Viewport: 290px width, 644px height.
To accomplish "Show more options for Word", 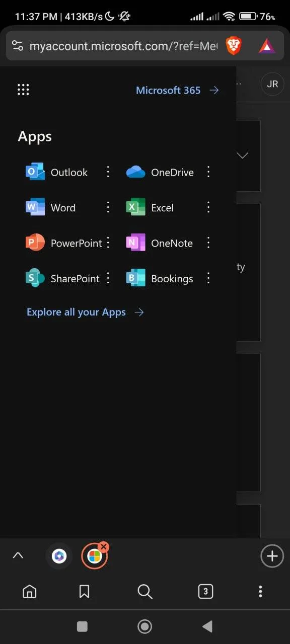I will coord(108,207).
